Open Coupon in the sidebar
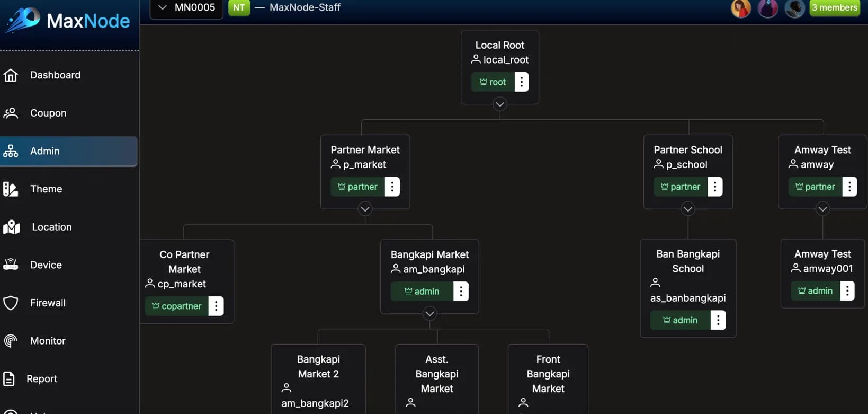 click(x=69, y=113)
